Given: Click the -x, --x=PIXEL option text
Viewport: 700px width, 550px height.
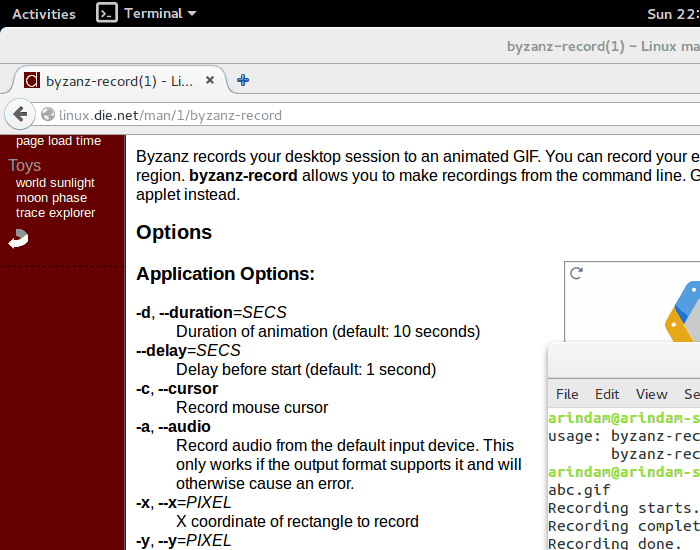Looking at the screenshot, I should coord(183,503).
